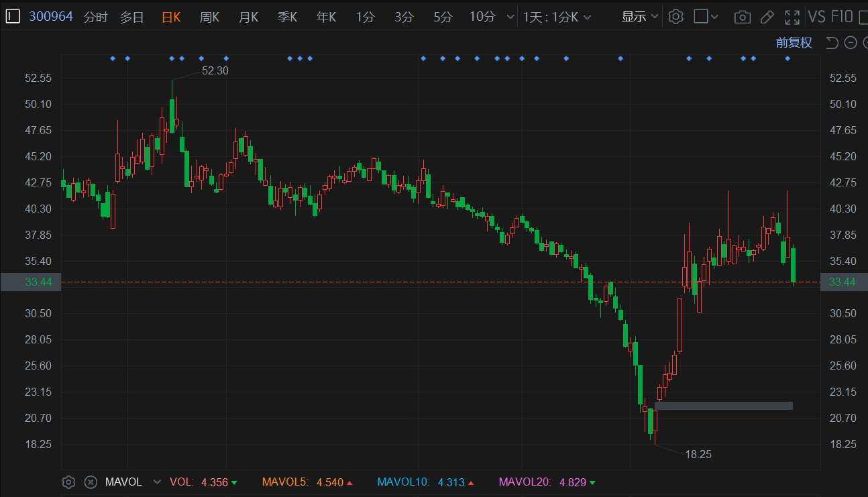Take a chart screenshot with camera icon
868x497 pixels.
pos(742,17)
